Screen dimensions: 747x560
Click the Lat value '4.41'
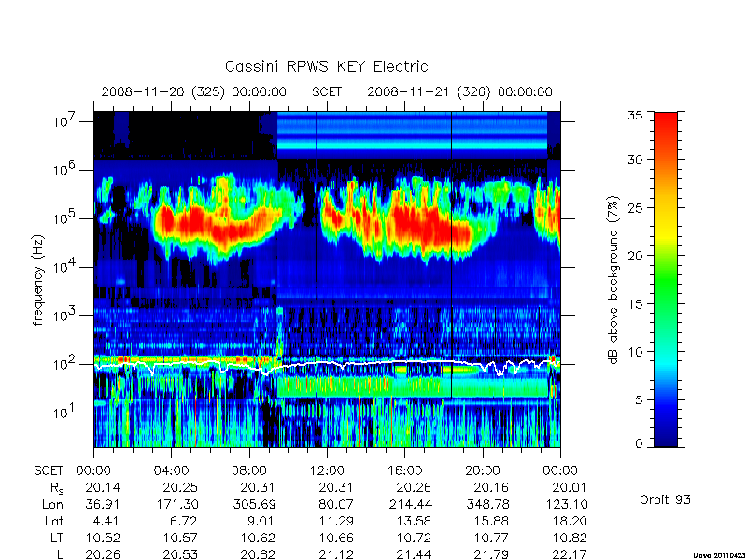click(107, 521)
